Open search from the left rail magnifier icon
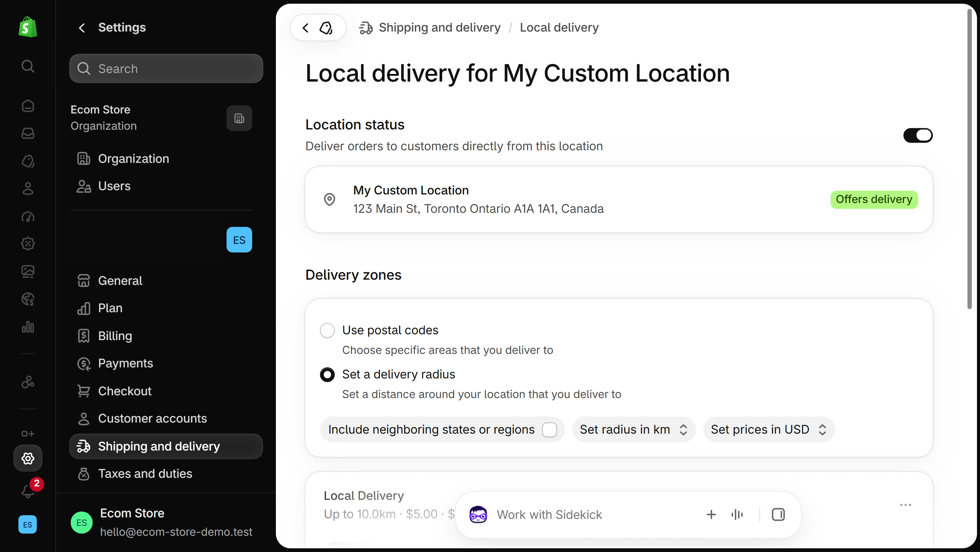 tap(28, 66)
